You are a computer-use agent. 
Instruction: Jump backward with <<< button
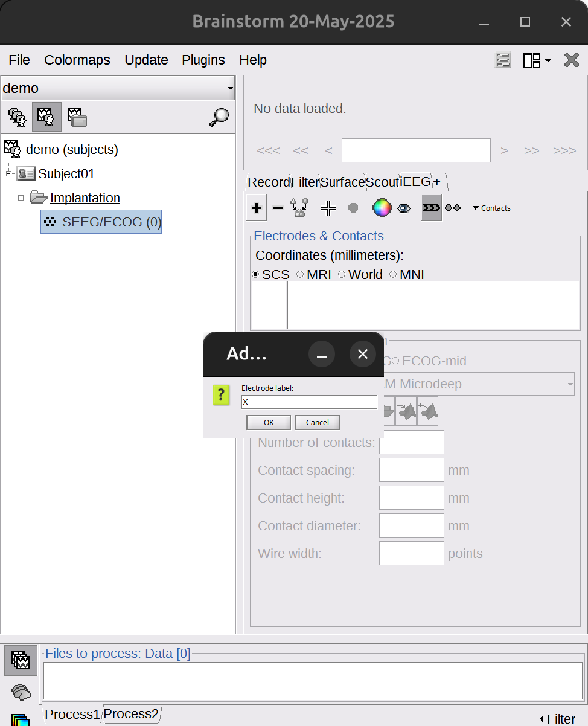pyautogui.click(x=268, y=150)
